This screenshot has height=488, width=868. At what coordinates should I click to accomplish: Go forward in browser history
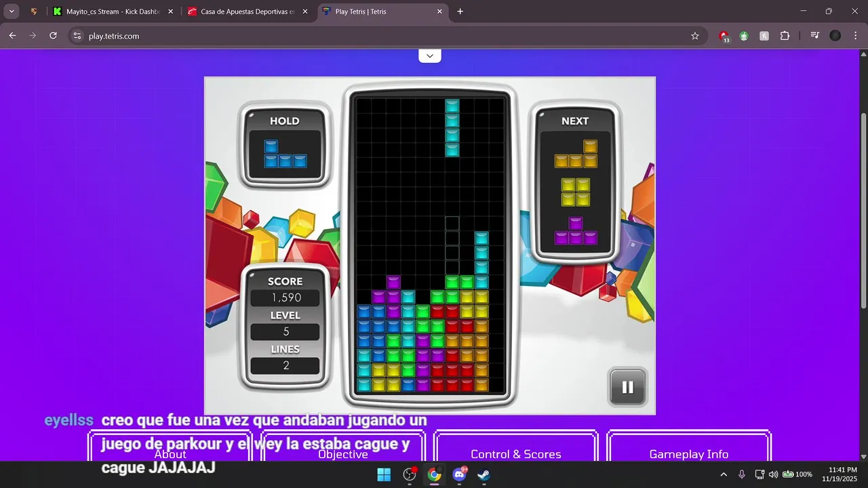33,36
